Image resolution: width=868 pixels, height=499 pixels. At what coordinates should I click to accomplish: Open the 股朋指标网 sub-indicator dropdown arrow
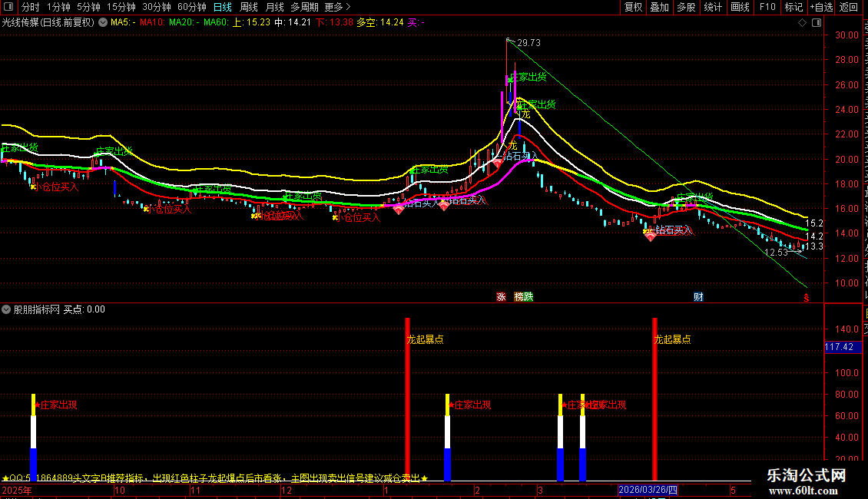(x=6, y=310)
